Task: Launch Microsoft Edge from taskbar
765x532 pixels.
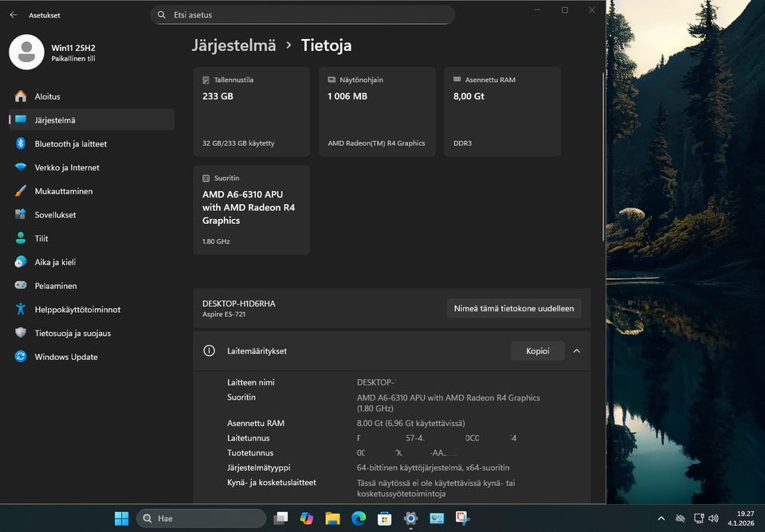Action: click(x=359, y=518)
